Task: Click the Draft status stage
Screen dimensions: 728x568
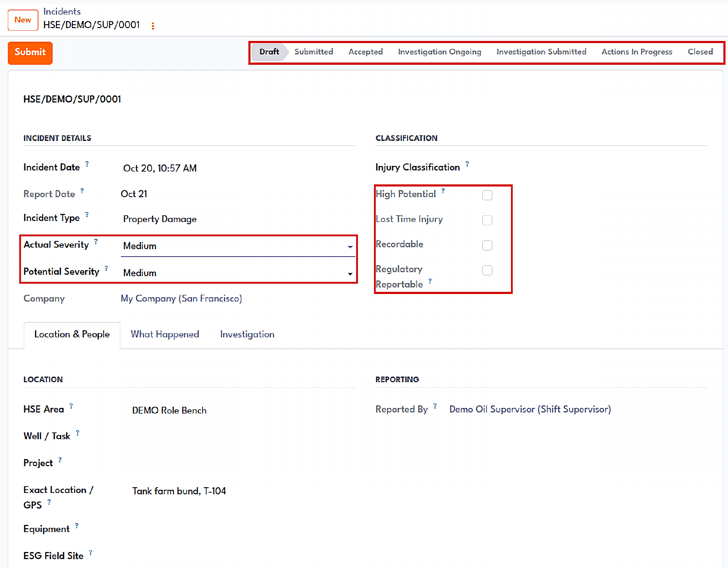Action: click(x=269, y=52)
